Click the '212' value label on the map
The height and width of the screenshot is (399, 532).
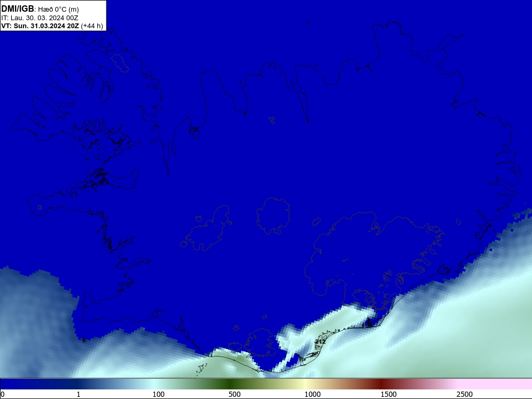point(320,342)
